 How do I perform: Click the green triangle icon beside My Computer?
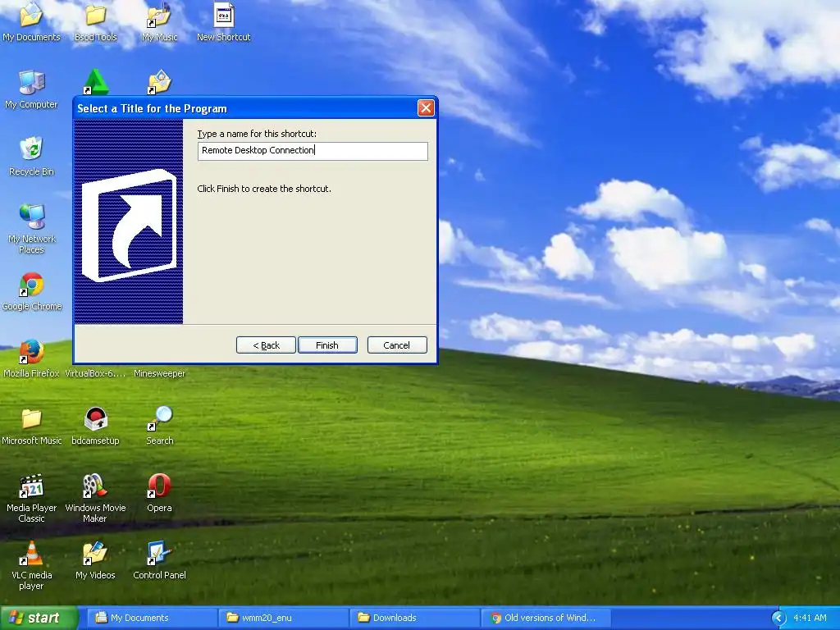click(x=95, y=82)
